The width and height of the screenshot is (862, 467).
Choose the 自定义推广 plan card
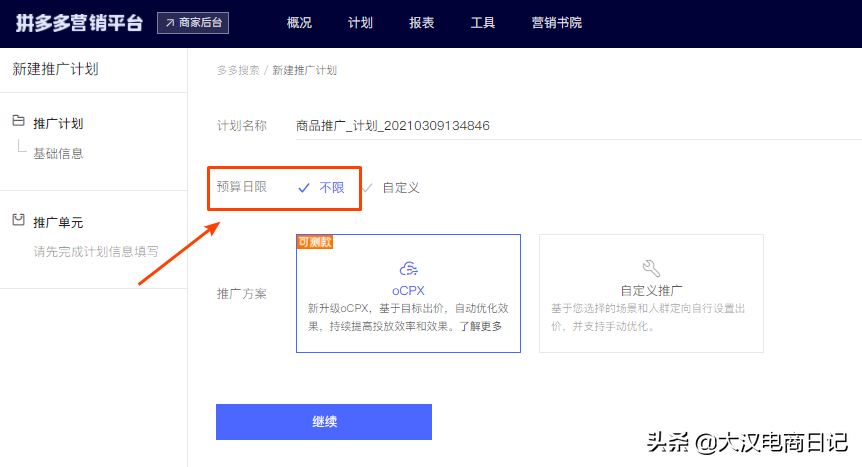tap(651, 293)
